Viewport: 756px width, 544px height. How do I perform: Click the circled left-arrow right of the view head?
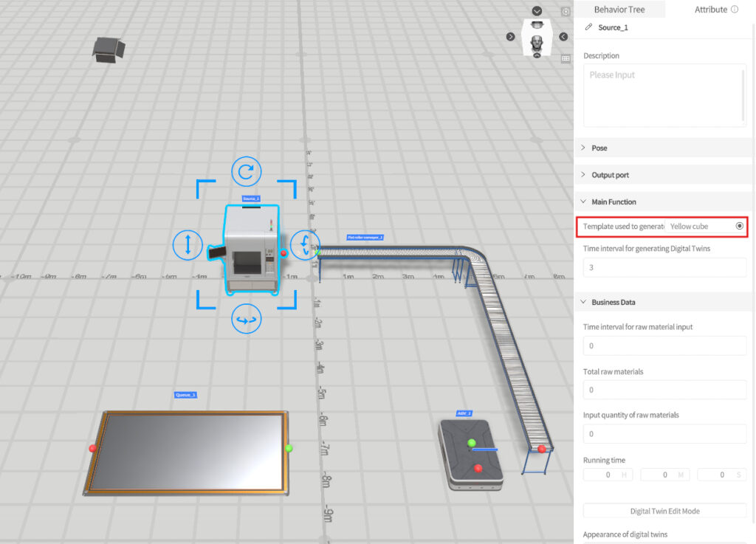[563, 37]
